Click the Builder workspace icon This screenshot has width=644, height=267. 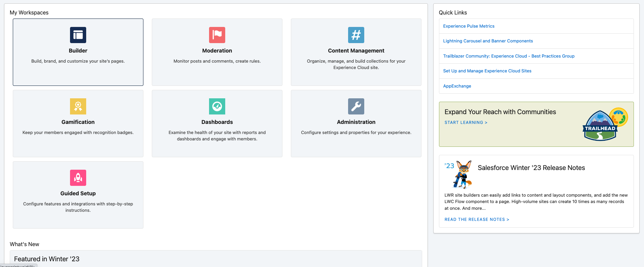78,35
